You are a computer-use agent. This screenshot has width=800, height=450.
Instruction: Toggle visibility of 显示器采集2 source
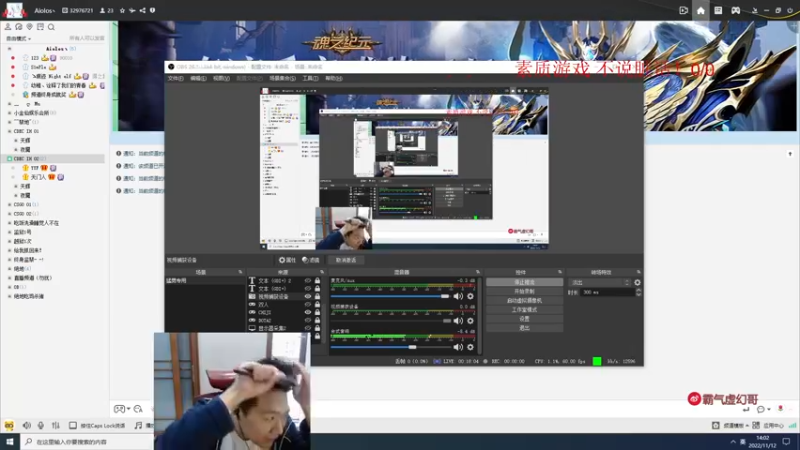[307, 328]
